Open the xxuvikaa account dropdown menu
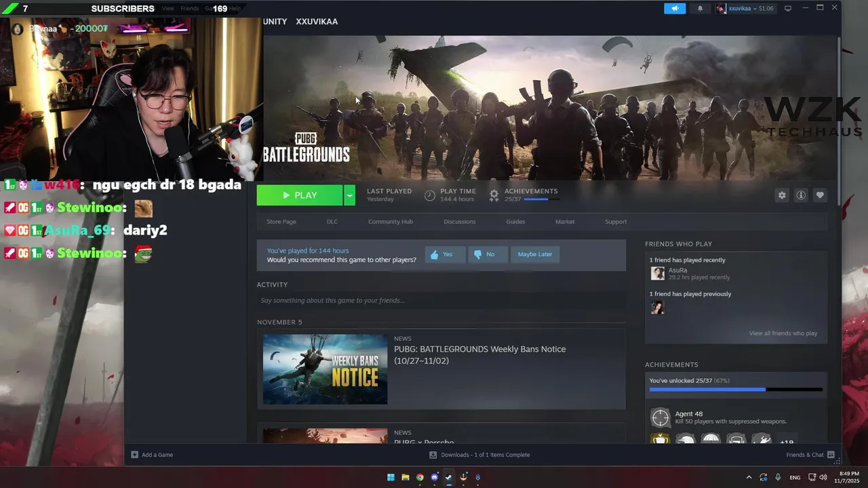The width and height of the screenshot is (868, 488). coord(745,8)
